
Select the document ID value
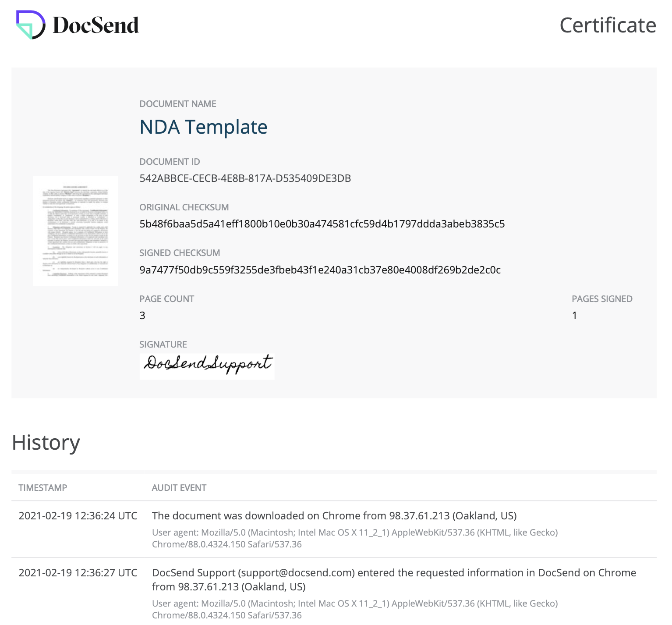click(245, 178)
